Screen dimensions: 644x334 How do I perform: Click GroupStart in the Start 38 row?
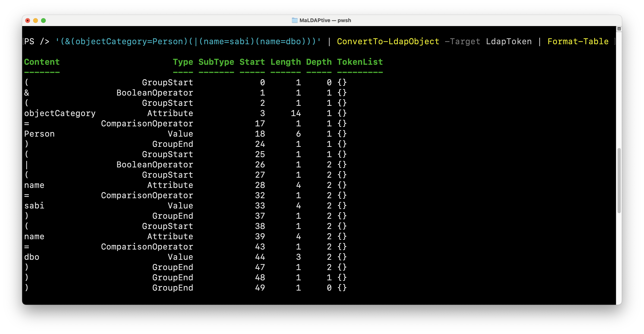point(168,226)
